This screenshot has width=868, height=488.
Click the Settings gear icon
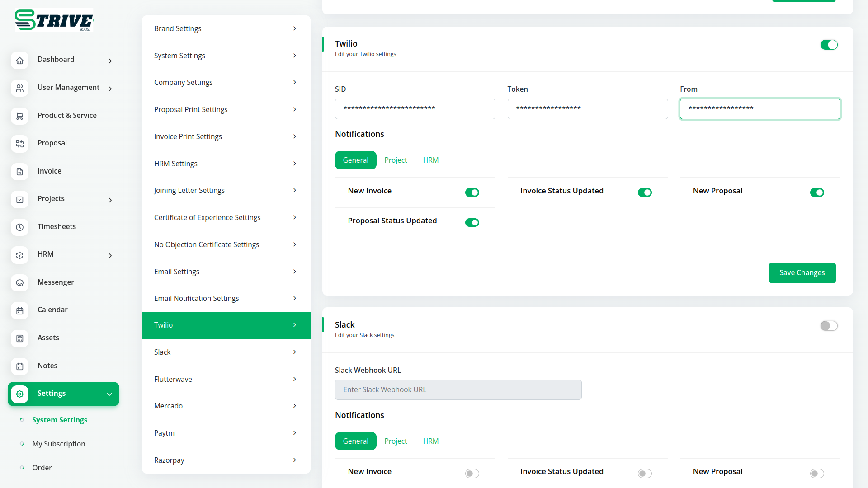click(x=19, y=394)
